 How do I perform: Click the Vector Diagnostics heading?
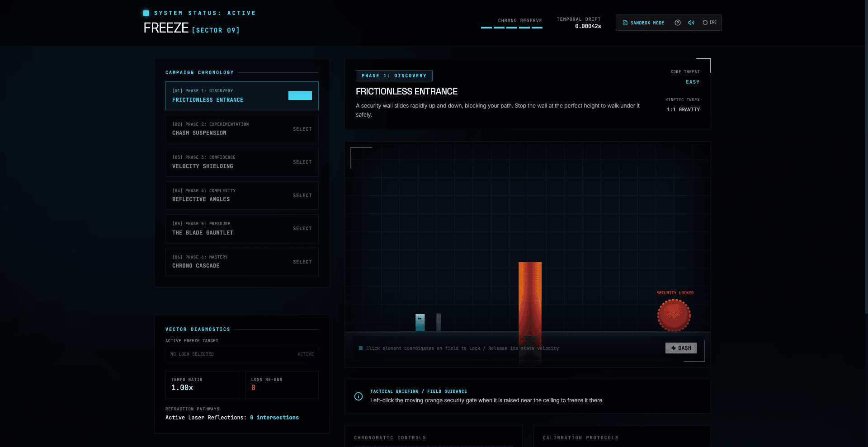[x=198, y=329]
